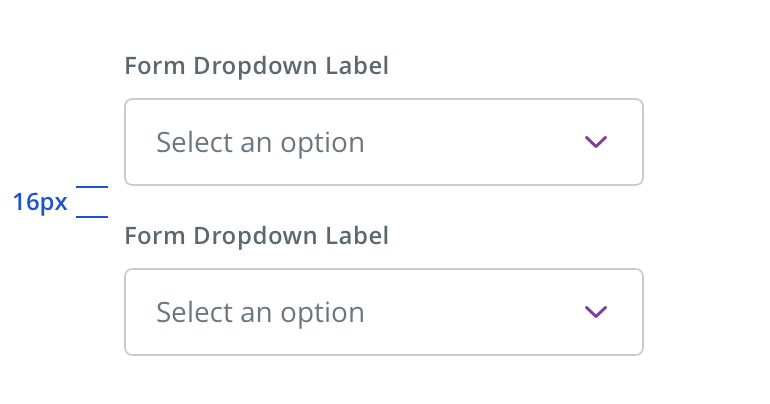Click placeholder text in the bottom dropdown

pos(260,312)
